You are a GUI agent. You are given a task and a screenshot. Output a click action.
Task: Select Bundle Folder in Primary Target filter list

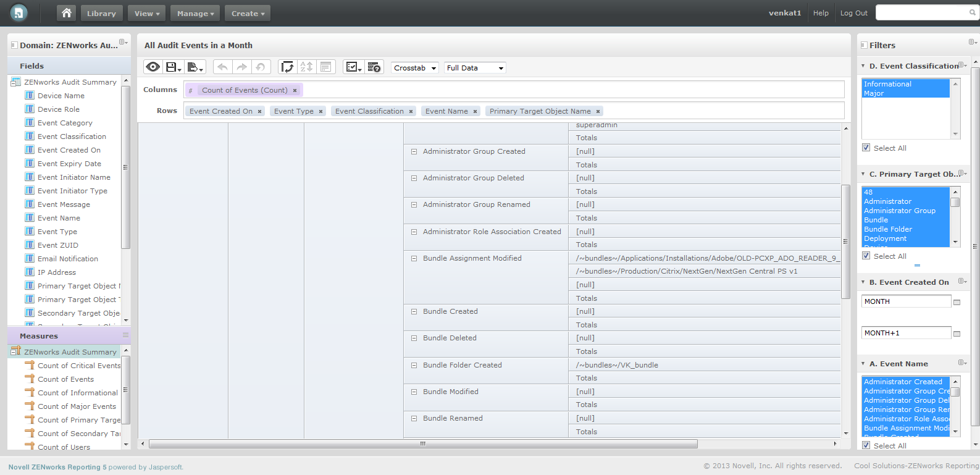[x=905, y=229]
